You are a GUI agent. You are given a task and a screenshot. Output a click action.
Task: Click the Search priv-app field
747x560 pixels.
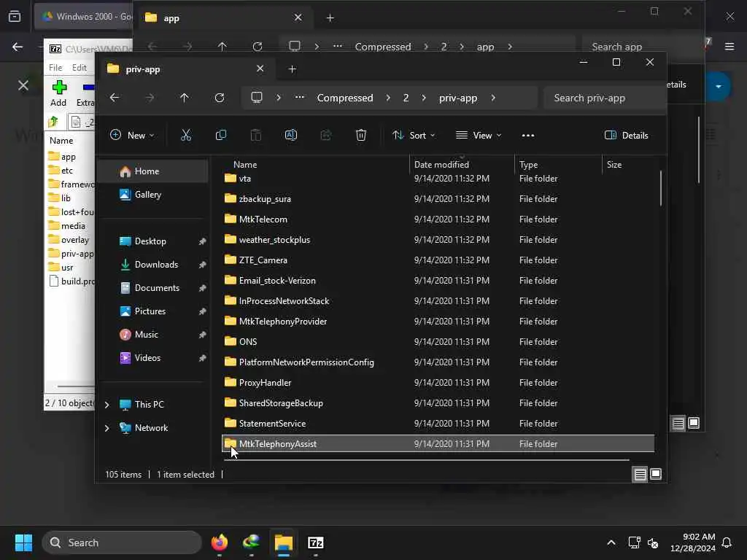604,98
